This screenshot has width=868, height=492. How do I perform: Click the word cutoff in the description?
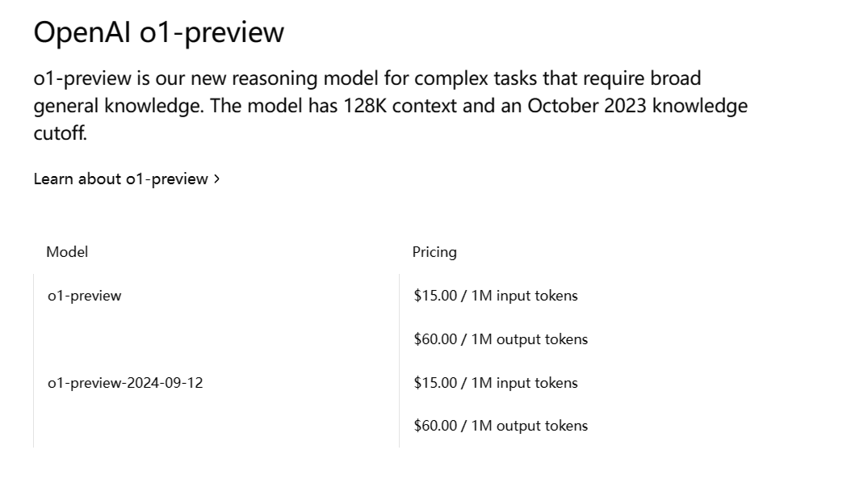pos(59,133)
